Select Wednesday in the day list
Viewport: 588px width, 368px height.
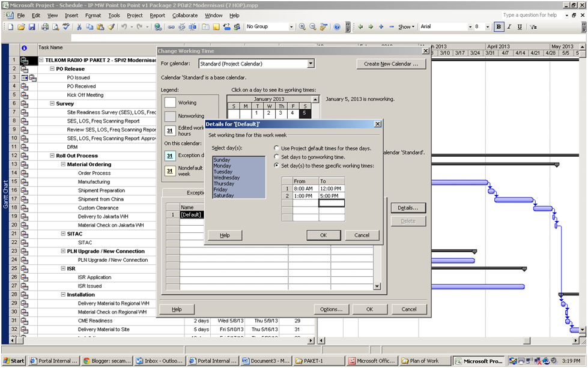coord(226,178)
